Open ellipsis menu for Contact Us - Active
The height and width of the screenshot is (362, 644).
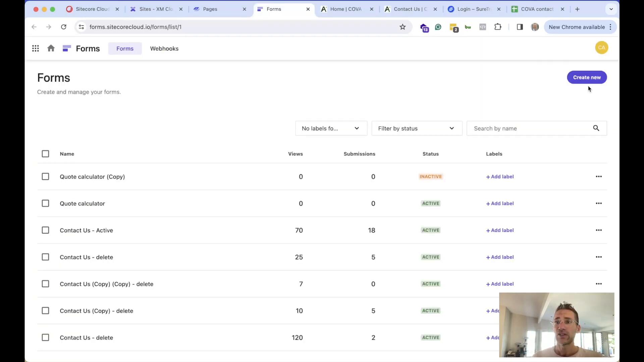tap(599, 230)
